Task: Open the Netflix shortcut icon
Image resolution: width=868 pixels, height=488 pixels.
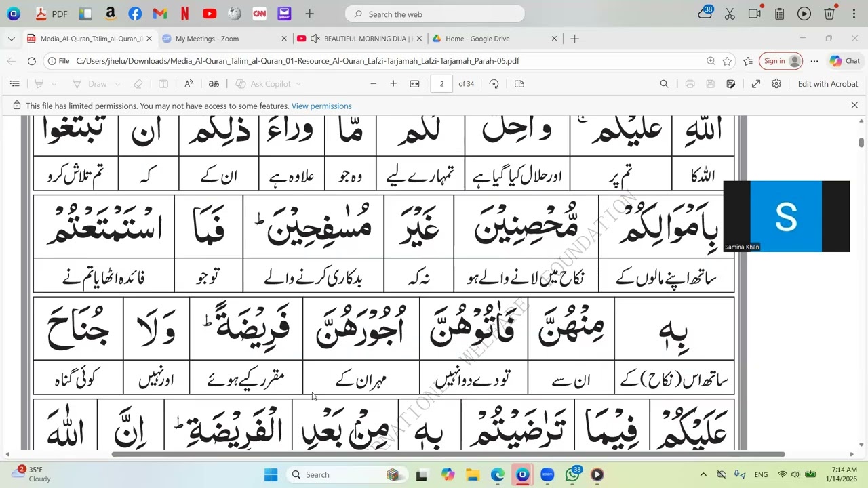Action: 184,14
